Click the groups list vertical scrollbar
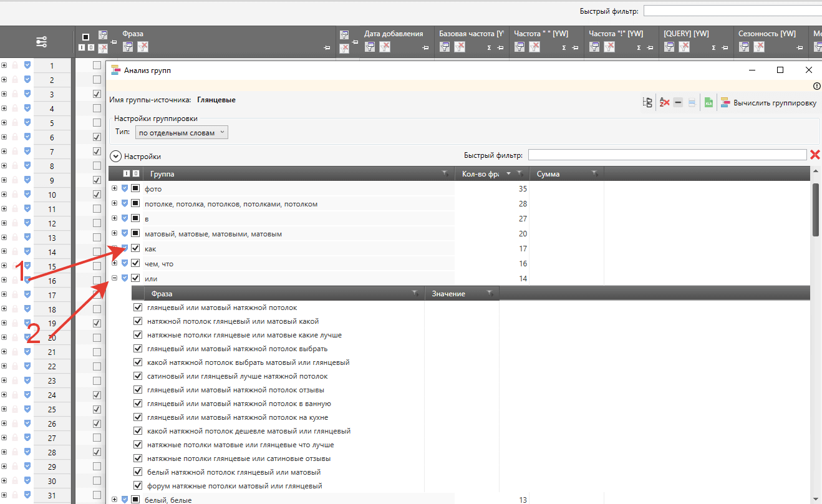Viewport: 822px width, 504px height. pos(816,210)
